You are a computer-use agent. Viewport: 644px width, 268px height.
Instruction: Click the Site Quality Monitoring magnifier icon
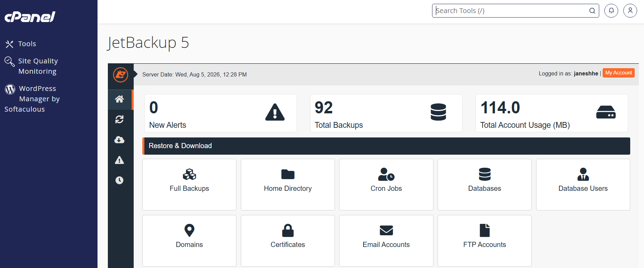point(9,62)
